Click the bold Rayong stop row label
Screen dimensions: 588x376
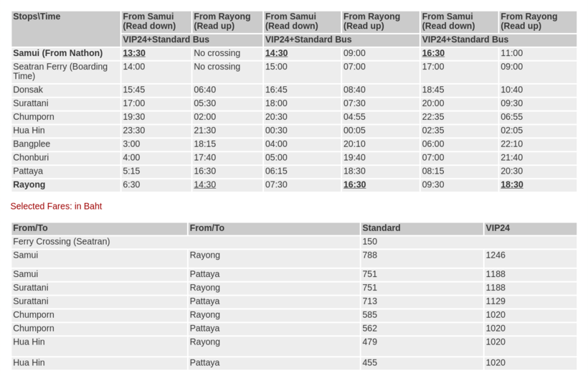pyautogui.click(x=29, y=184)
